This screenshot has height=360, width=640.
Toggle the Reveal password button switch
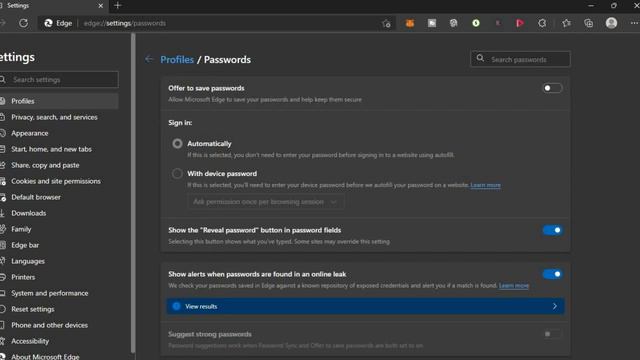[x=552, y=230]
